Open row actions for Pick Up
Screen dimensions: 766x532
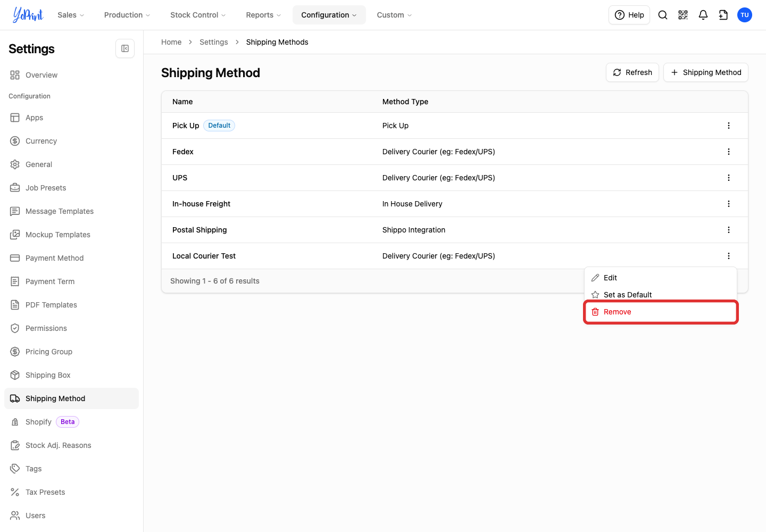[x=729, y=126]
